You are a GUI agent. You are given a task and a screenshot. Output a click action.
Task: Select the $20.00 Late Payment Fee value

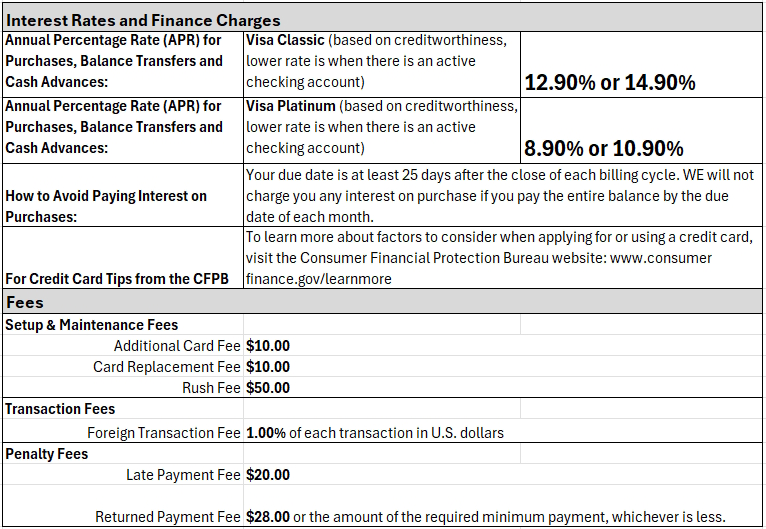tap(268, 475)
